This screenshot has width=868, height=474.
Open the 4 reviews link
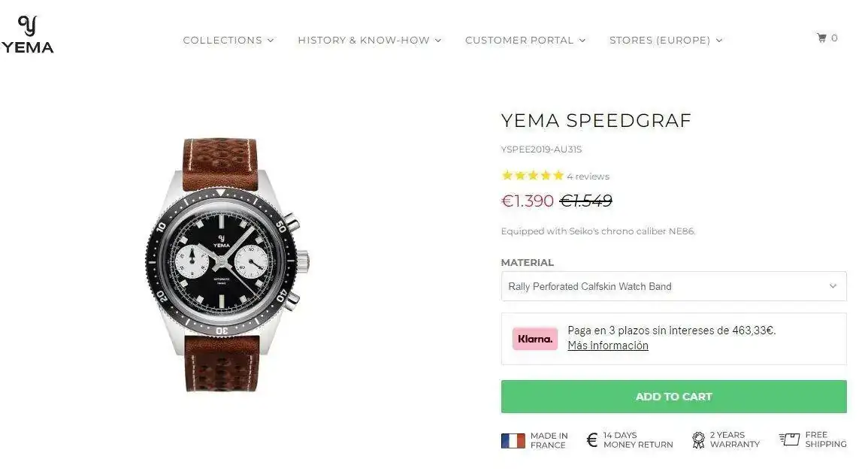pos(588,177)
